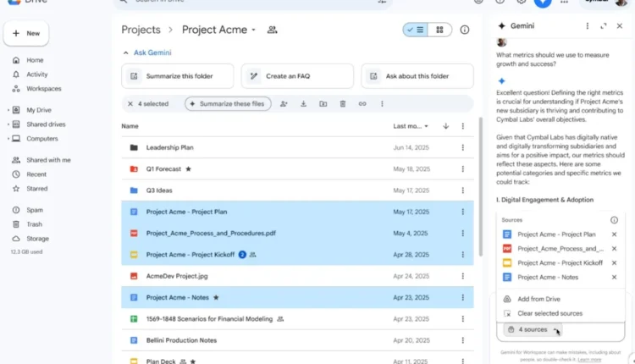
Task: Switch to grid layout view
Action: 439,30
